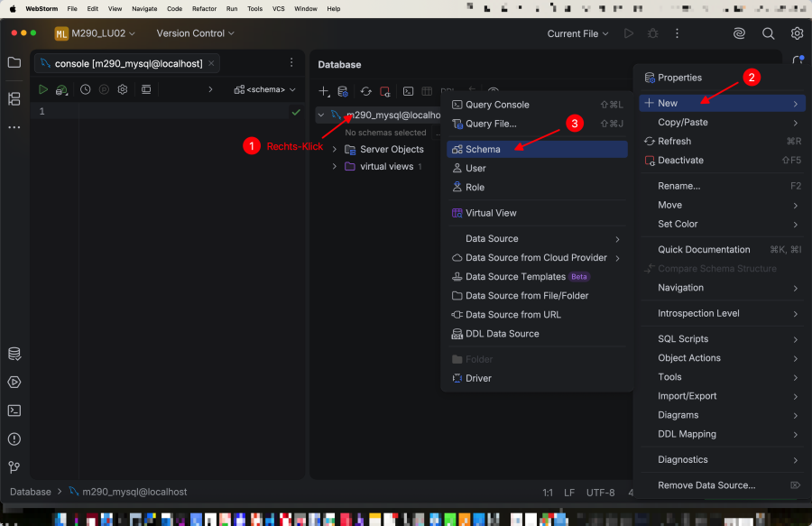Open the Services tool window icon

click(x=14, y=382)
